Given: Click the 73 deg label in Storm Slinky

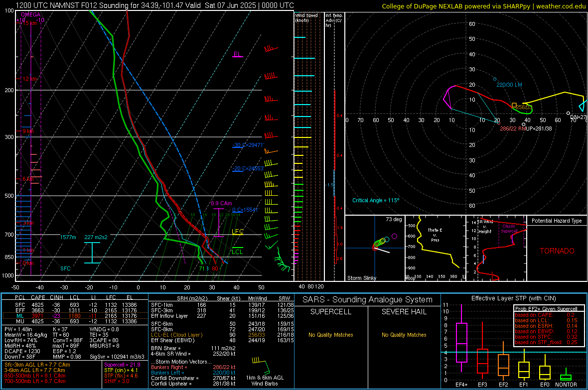Looking at the screenshot, I should 394,219.
